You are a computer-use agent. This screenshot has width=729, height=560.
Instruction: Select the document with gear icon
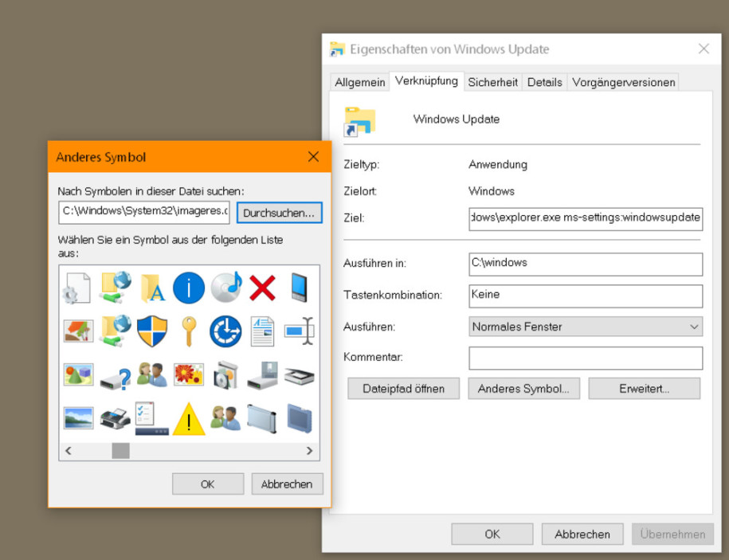pos(76,288)
